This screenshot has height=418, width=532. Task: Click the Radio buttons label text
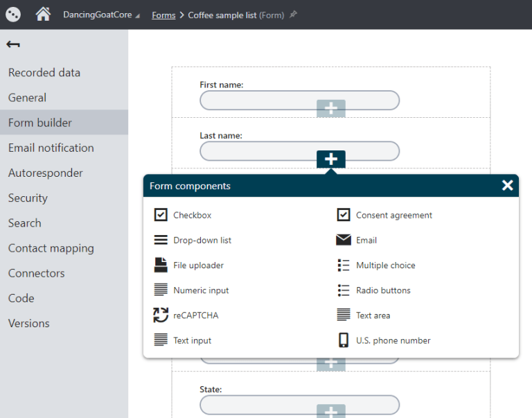[383, 290]
